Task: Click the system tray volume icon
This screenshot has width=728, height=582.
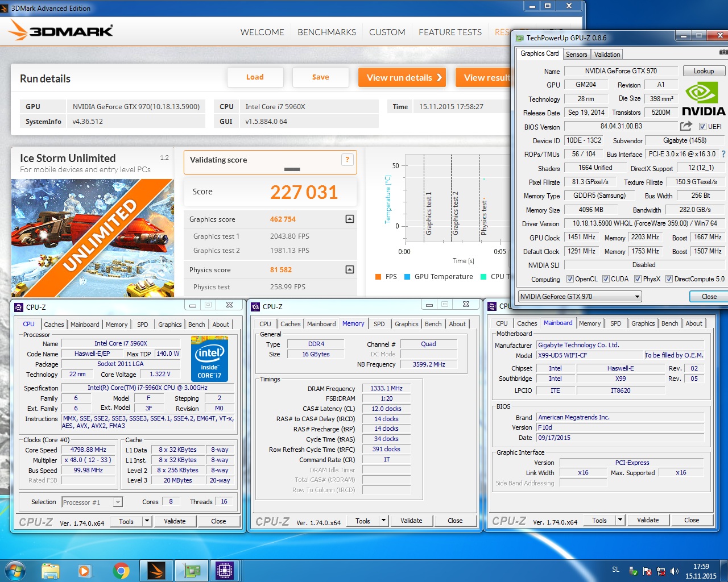Action: tap(675, 571)
